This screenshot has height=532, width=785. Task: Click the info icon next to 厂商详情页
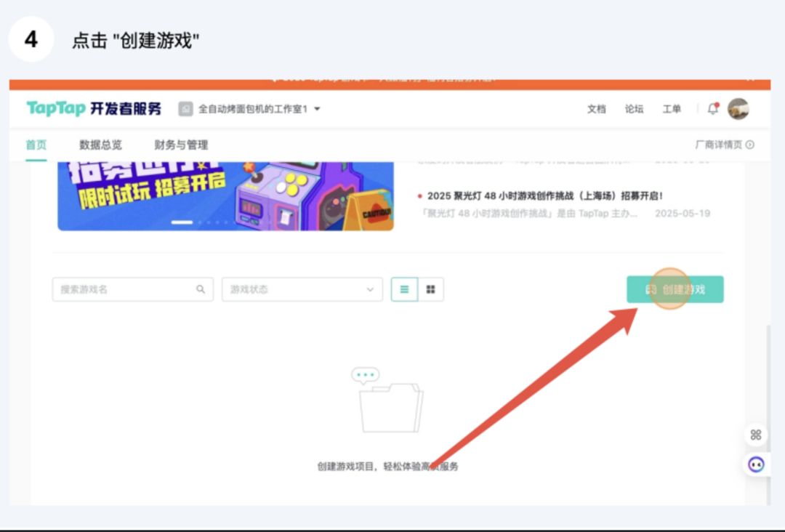click(x=749, y=145)
